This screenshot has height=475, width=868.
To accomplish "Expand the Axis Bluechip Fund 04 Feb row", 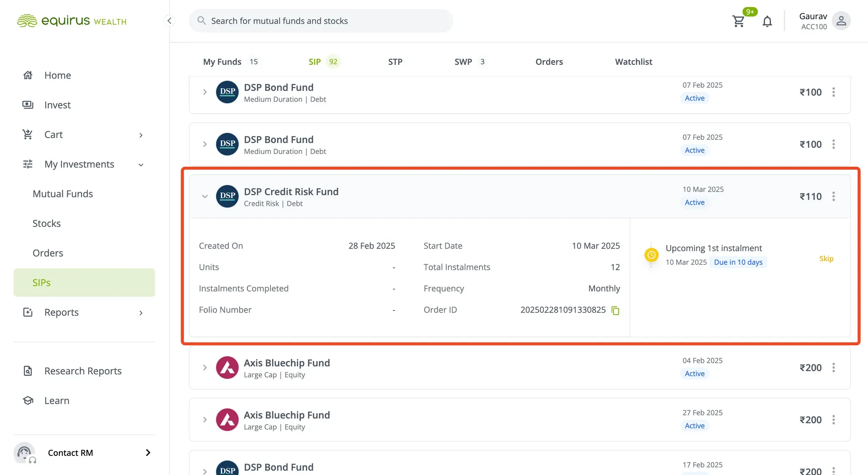I will click(x=205, y=368).
